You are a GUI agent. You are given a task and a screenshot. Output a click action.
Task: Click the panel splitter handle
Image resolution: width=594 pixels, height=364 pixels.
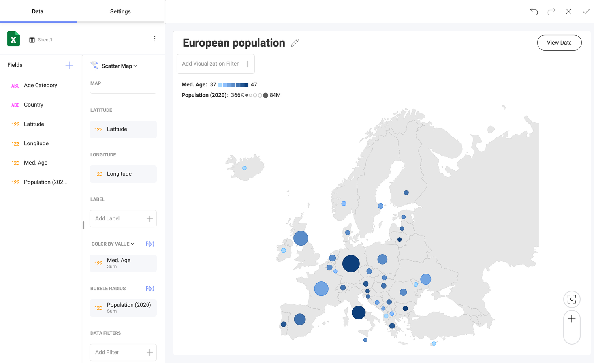pyautogui.click(x=83, y=225)
